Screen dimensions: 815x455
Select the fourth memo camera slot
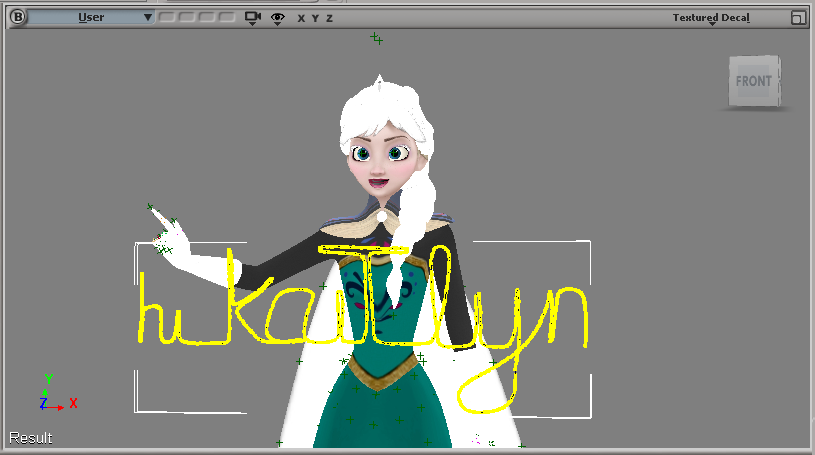pyautogui.click(x=227, y=17)
